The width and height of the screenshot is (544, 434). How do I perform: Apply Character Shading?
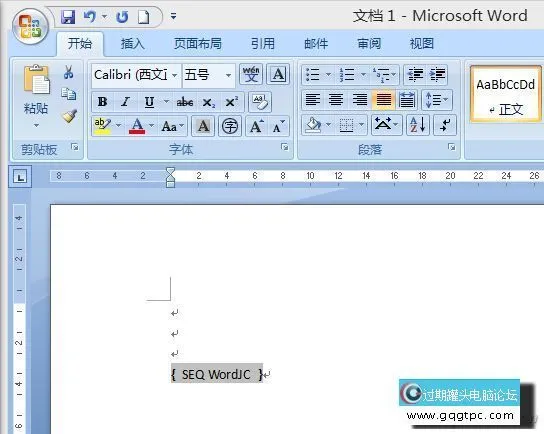pos(203,126)
